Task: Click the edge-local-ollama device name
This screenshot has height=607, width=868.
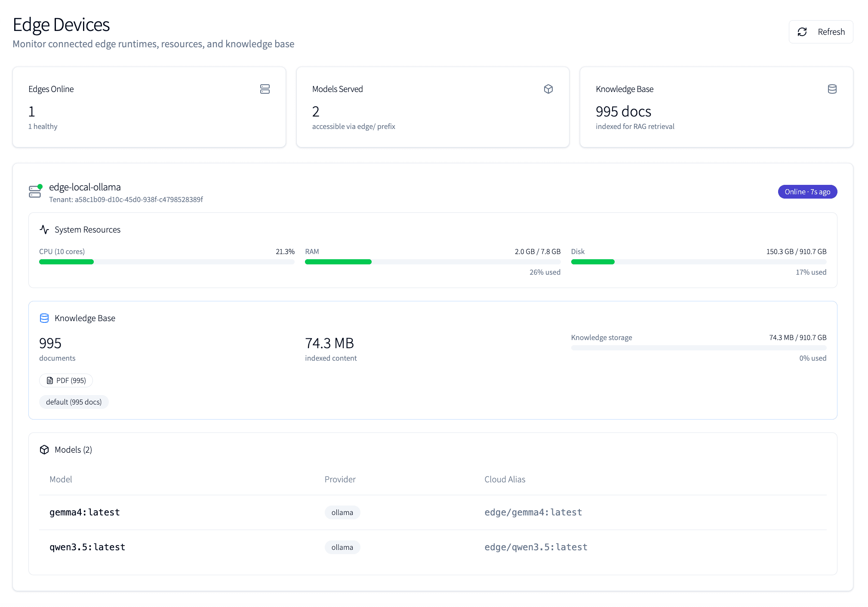Action: pyautogui.click(x=85, y=187)
